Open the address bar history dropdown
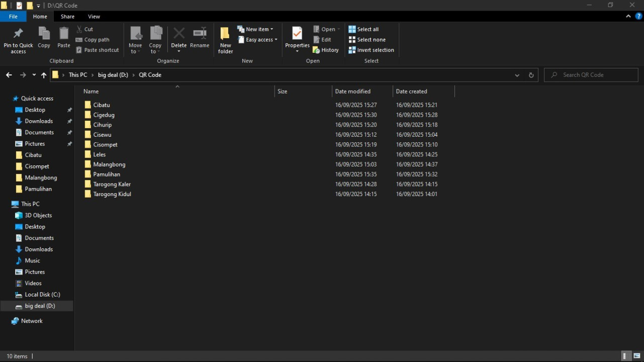Screen dimensions: 644x362 pyautogui.click(x=517, y=75)
